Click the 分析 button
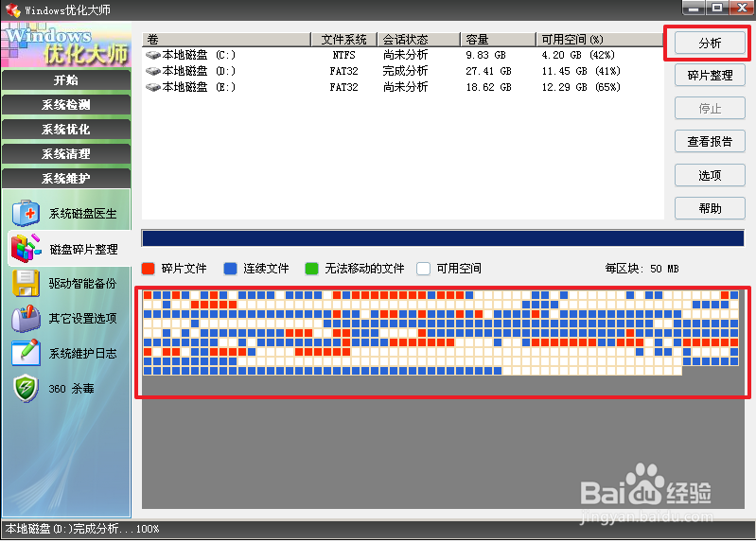 (710, 43)
